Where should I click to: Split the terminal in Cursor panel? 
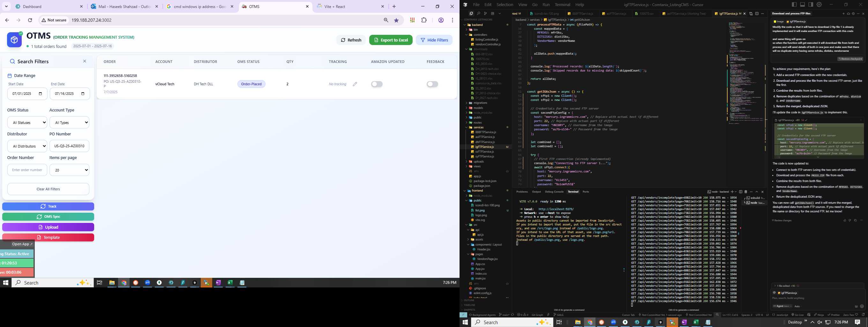point(741,192)
